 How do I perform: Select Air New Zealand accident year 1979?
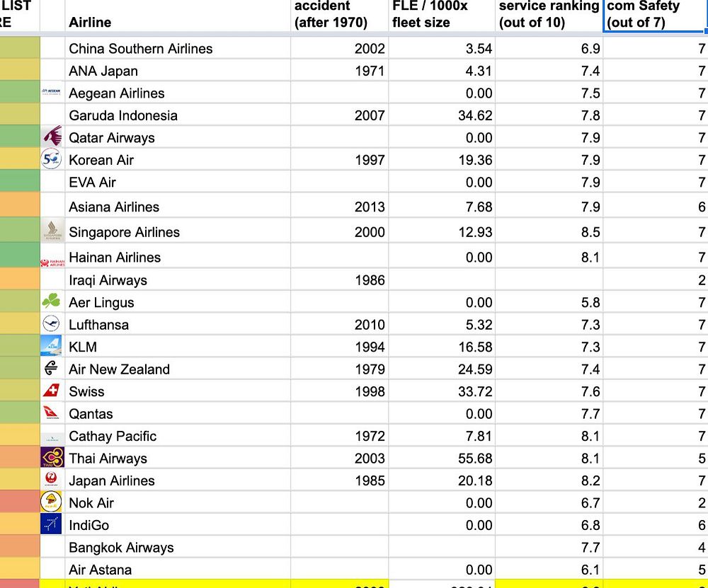point(340,369)
